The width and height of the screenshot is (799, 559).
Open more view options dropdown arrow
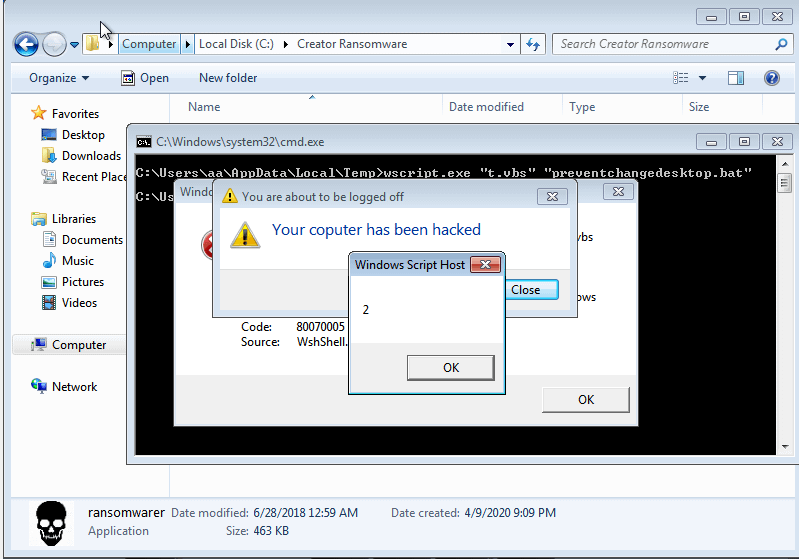tap(702, 78)
